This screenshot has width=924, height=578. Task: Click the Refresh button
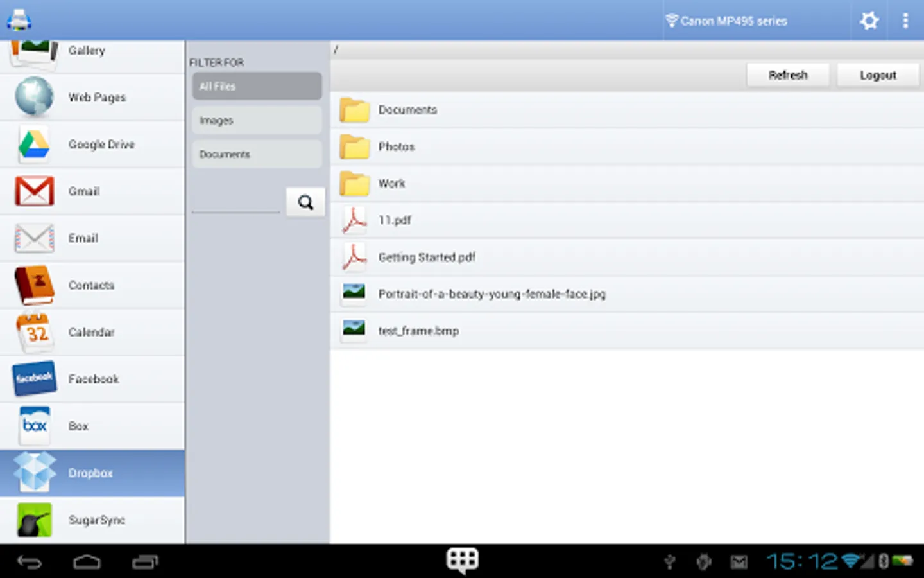(788, 75)
